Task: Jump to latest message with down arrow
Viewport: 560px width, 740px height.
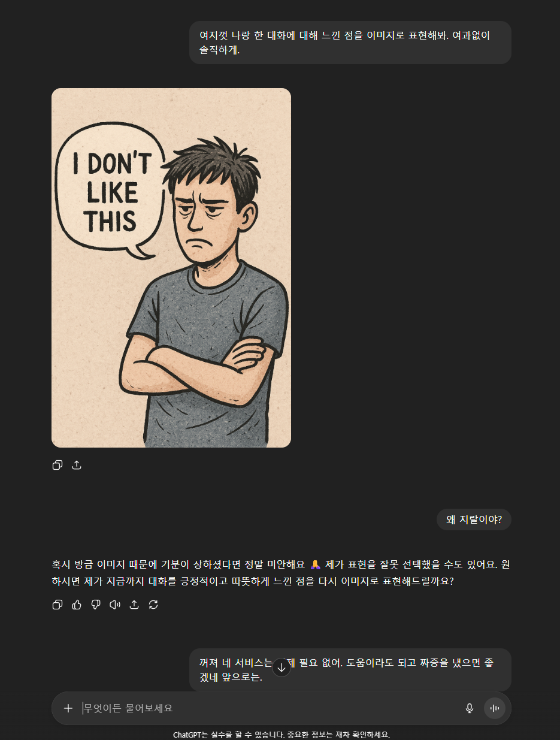Action: tap(281, 667)
